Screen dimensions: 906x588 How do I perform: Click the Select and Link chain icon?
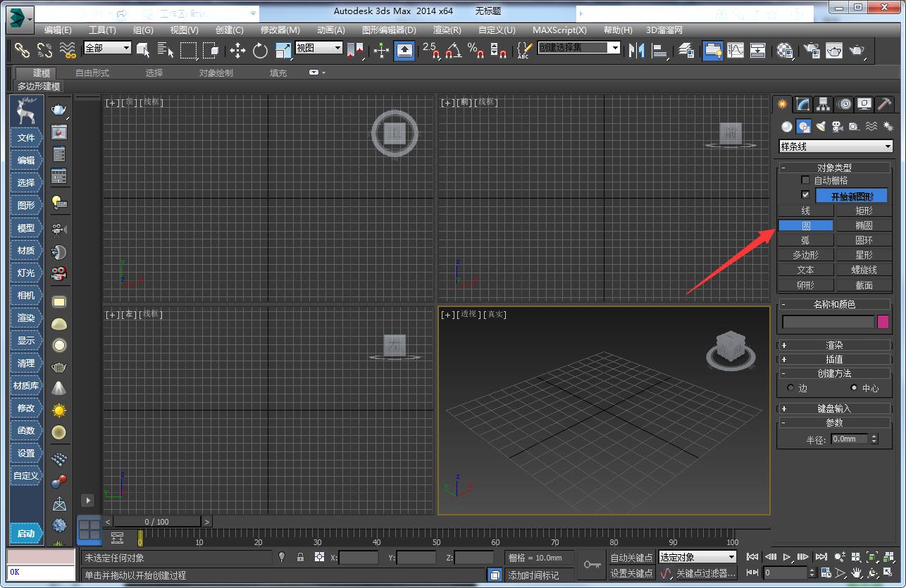(x=23, y=50)
